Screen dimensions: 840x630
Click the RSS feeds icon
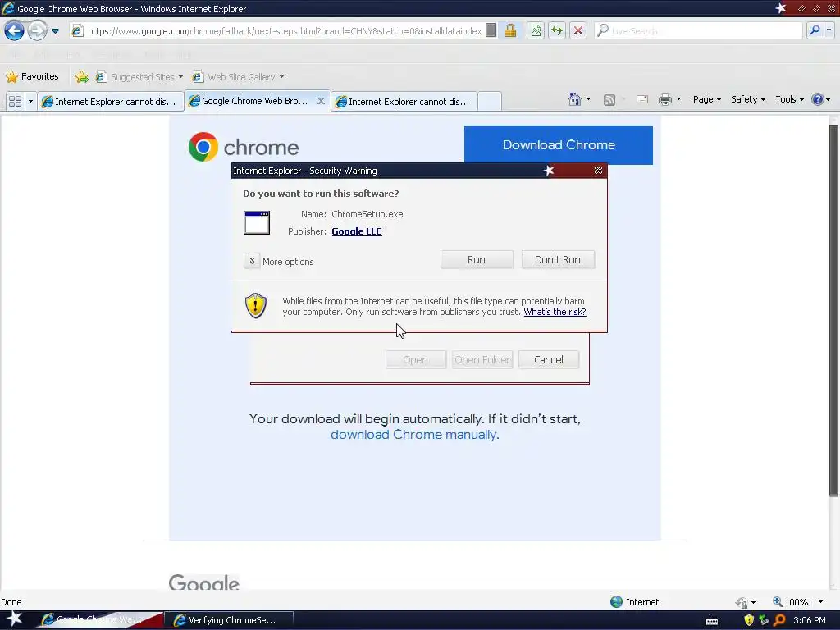(609, 99)
